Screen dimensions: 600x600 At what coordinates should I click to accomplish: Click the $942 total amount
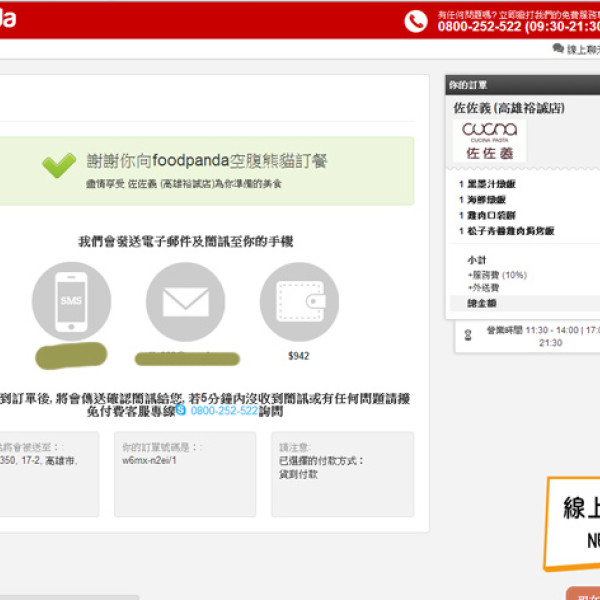pos(299,354)
